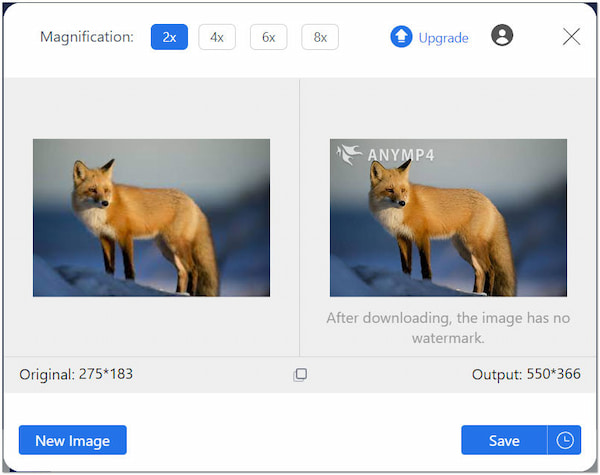600x475 pixels.
Task: Click the Magnification label
Action: (86, 37)
